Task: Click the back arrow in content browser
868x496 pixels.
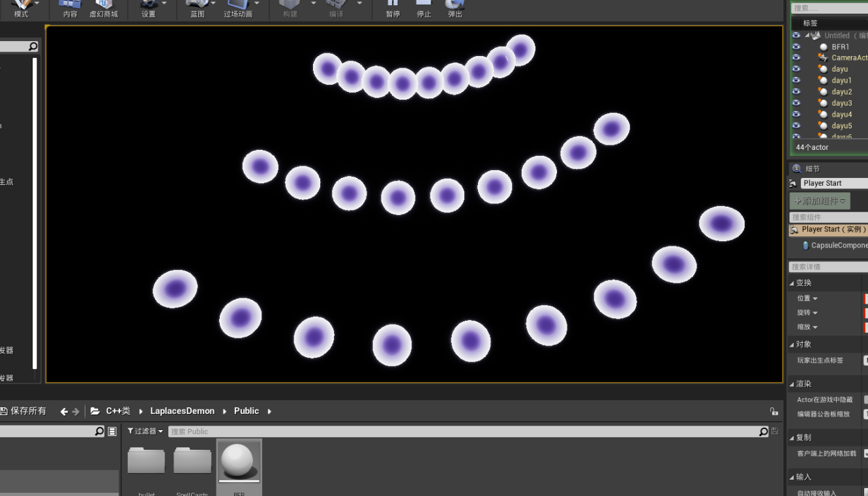Action: point(64,411)
